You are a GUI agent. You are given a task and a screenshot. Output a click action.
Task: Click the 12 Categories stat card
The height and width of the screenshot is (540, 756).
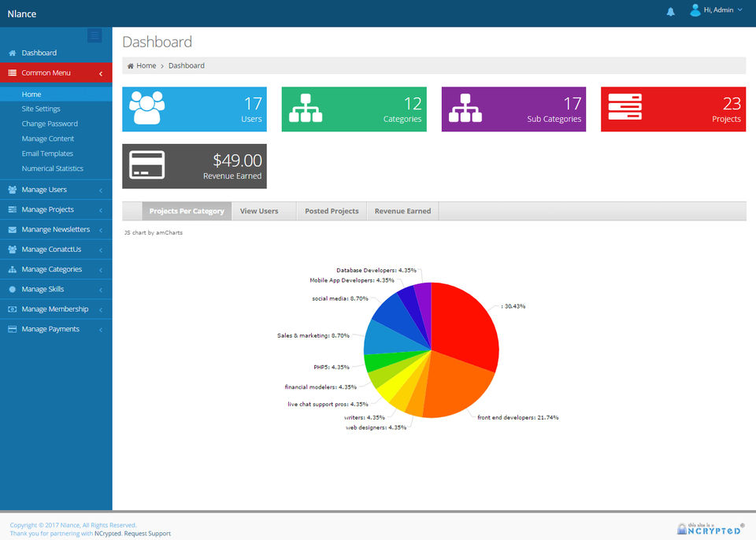(x=354, y=109)
